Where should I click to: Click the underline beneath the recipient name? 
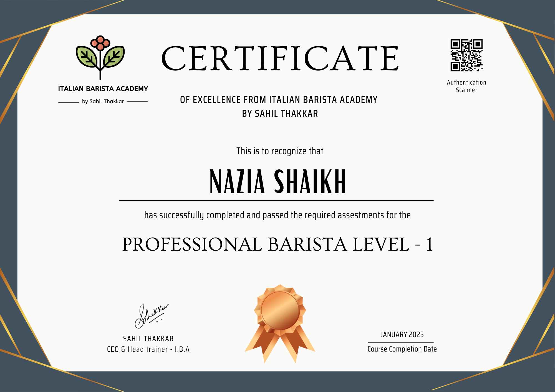point(276,200)
